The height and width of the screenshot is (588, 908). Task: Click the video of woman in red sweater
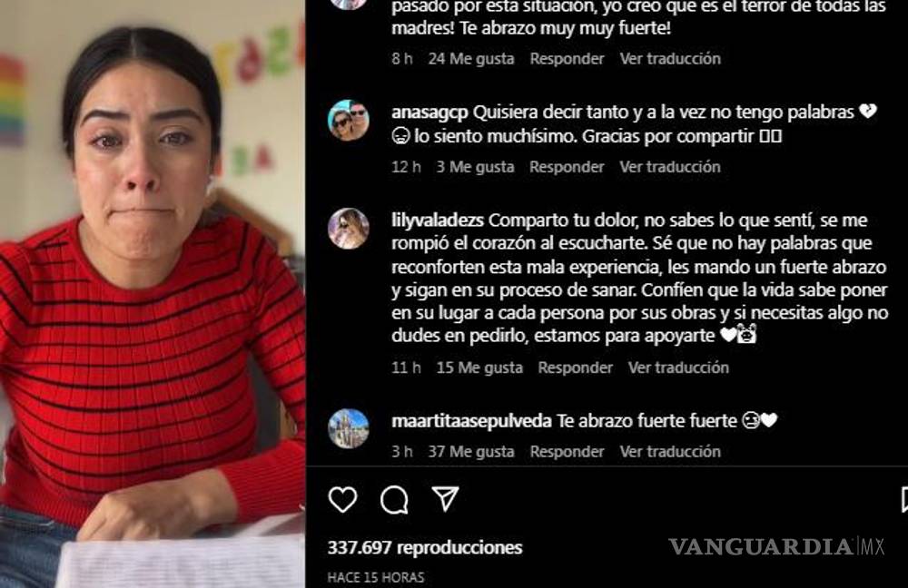pos(153,294)
